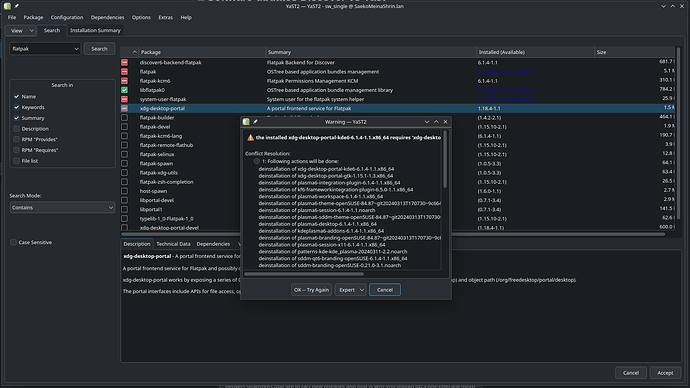Viewport: 690px width, 388px height.
Task: Toggle the Name search checkbox
Action: [x=16, y=96]
